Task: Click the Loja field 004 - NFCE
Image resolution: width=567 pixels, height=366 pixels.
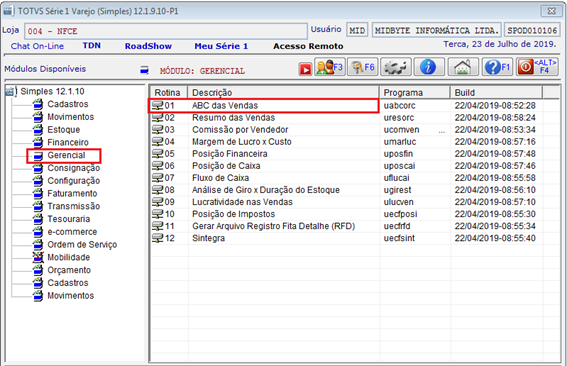Action: click(x=166, y=31)
